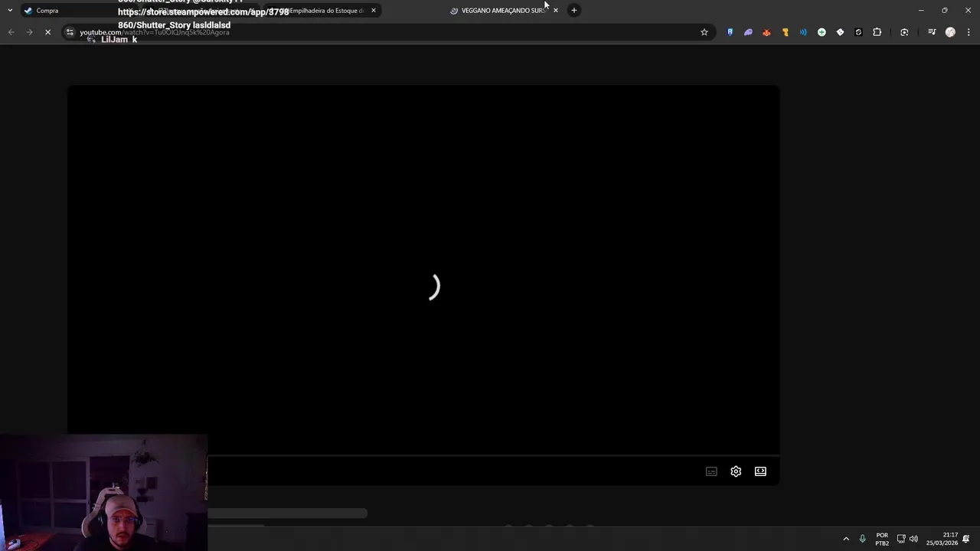
Task: Close the Empilhadeira do Estoque tab
Action: click(374, 10)
